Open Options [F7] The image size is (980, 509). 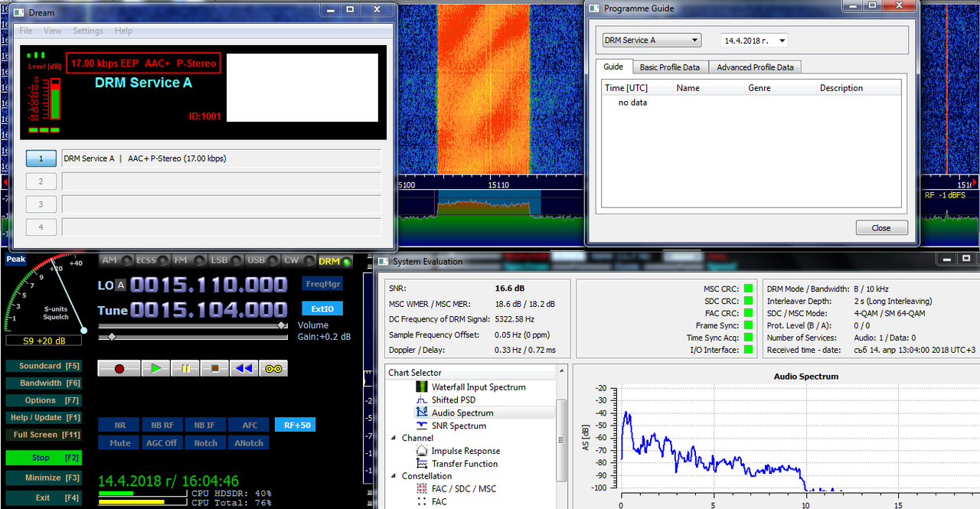[44, 400]
